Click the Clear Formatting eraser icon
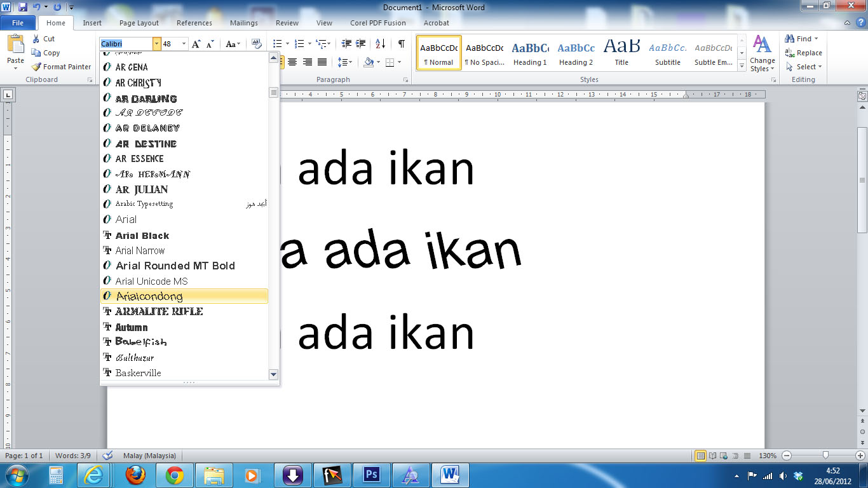868x488 pixels. point(257,44)
